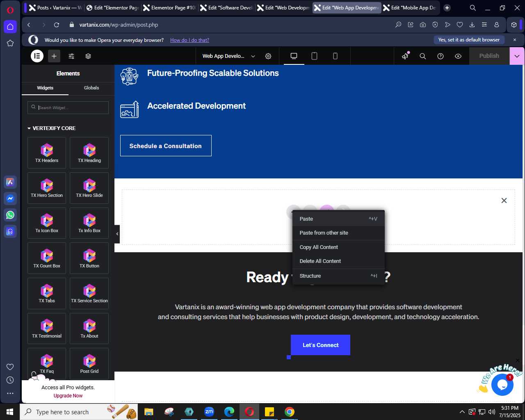
Task: Open Elementor Finder search icon
Action: (x=423, y=56)
